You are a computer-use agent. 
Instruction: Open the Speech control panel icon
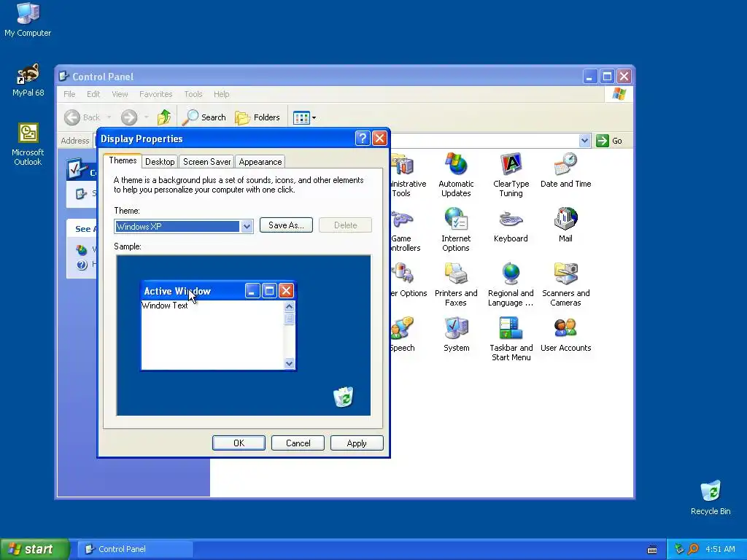coord(403,334)
